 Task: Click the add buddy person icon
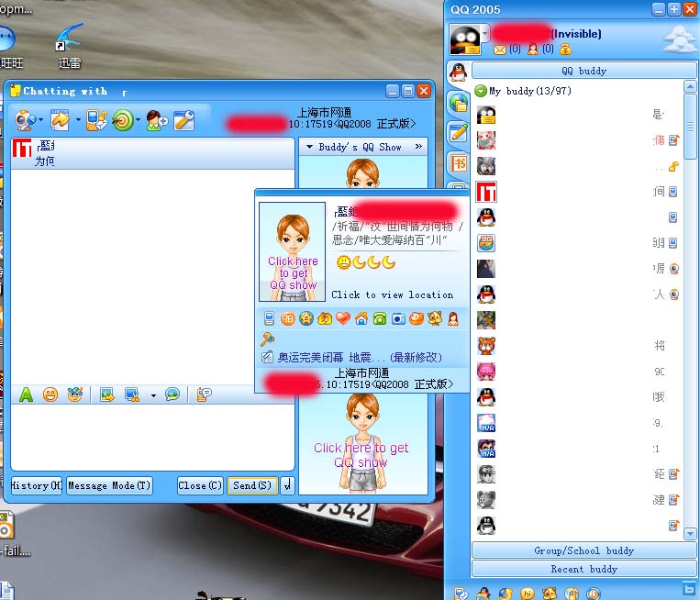tap(156, 120)
